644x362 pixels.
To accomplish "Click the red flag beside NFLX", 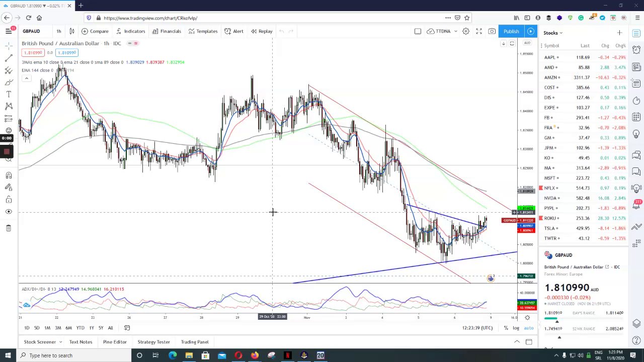I will [x=541, y=188].
